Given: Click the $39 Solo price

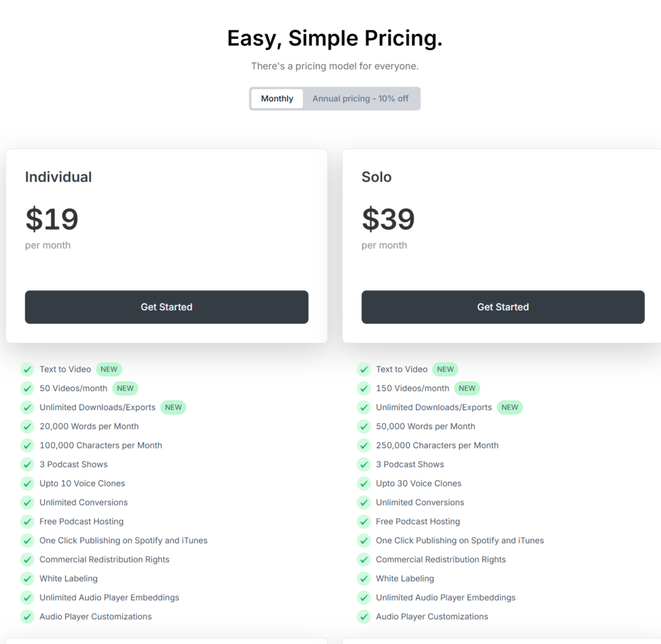Looking at the screenshot, I should (388, 219).
